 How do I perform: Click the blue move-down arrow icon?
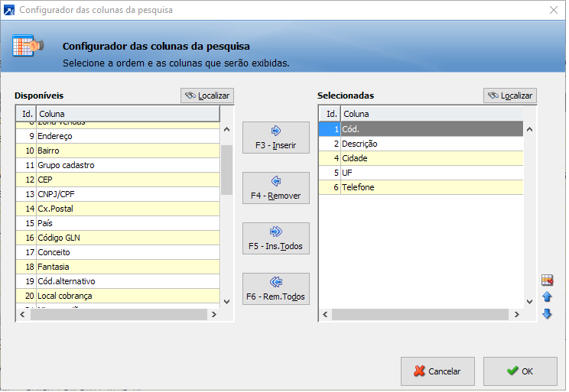point(547,313)
